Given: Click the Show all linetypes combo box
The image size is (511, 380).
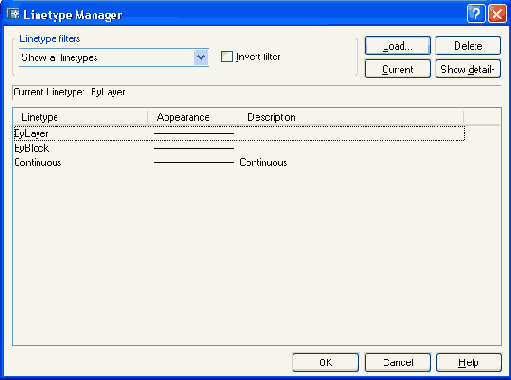Looking at the screenshot, I should [x=114, y=57].
